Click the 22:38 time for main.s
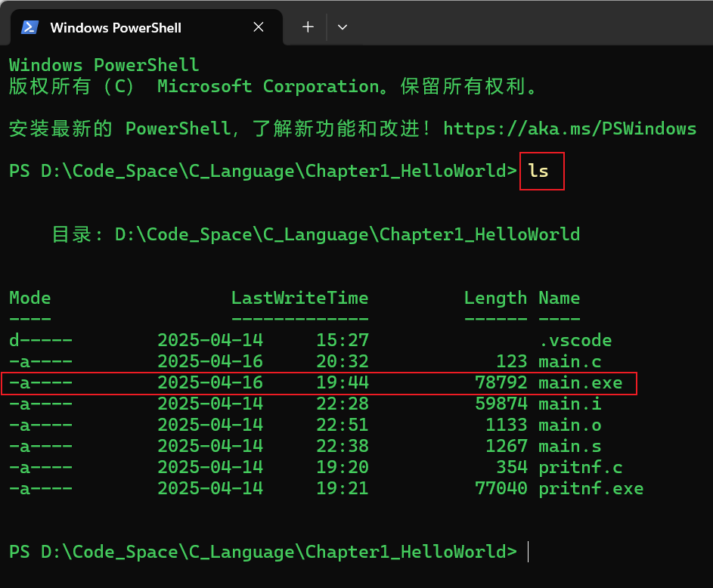 pos(343,446)
